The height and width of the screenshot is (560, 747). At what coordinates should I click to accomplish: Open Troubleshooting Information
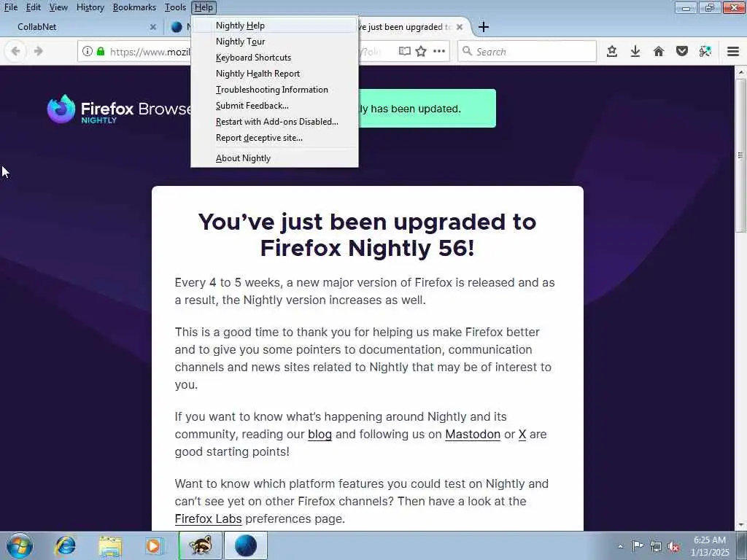274,90
